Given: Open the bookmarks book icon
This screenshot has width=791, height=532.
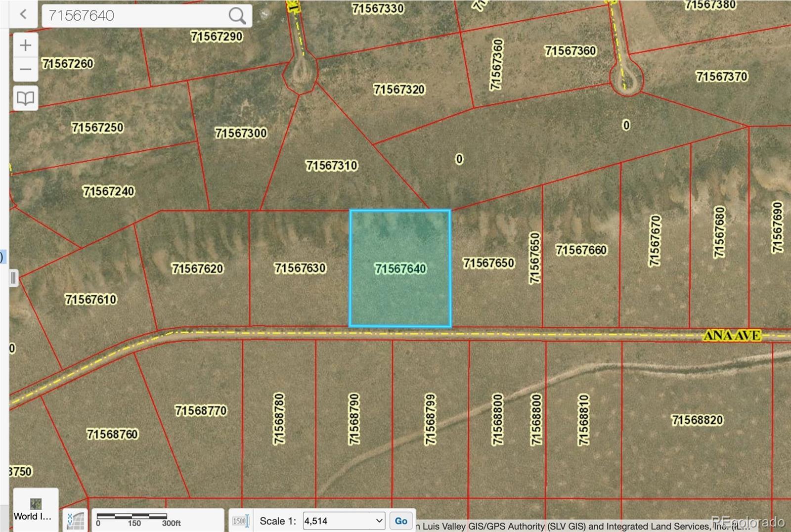Looking at the screenshot, I should tap(25, 98).
